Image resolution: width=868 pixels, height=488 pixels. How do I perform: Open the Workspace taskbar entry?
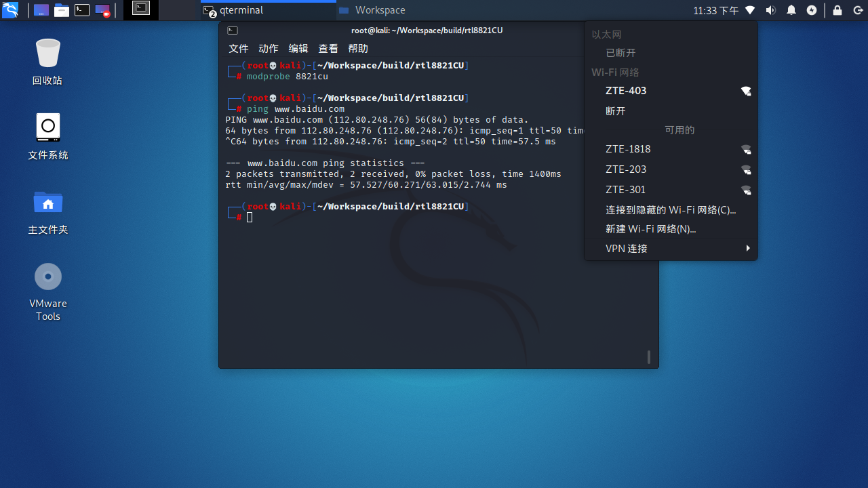click(380, 10)
